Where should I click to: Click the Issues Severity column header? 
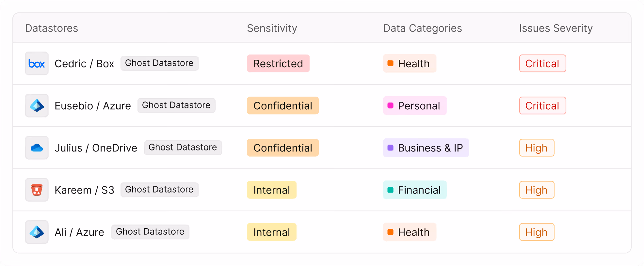tap(555, 28)
